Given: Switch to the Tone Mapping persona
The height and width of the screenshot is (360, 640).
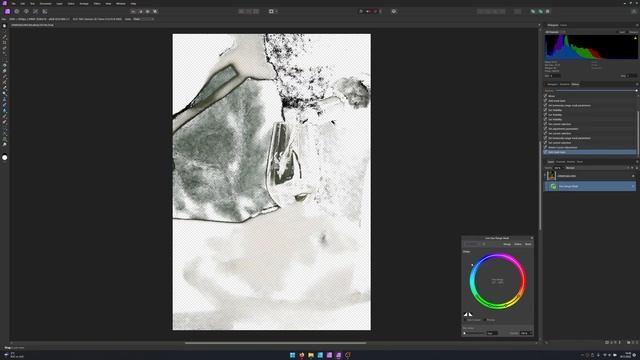Looking at the screenshot, I should click(36, 11).
